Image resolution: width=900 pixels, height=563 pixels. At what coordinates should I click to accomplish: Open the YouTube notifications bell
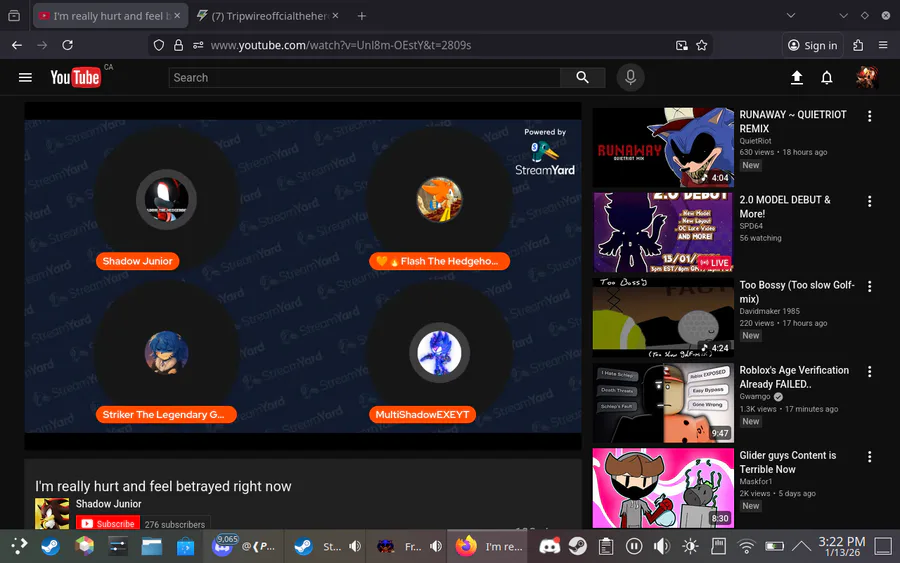(827, 77)
